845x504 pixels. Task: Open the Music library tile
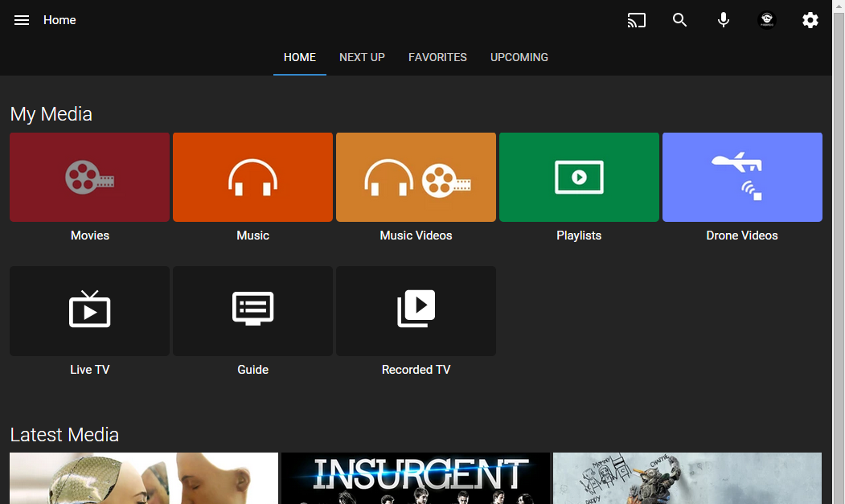tap(252, 177)
